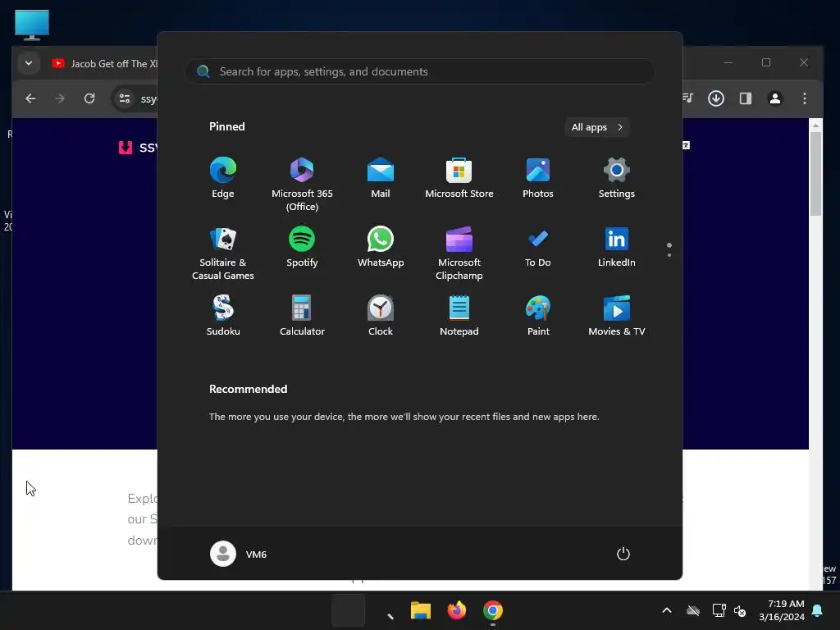Click the Start menu search box
The image size is (840, 630).
point(419,71)
